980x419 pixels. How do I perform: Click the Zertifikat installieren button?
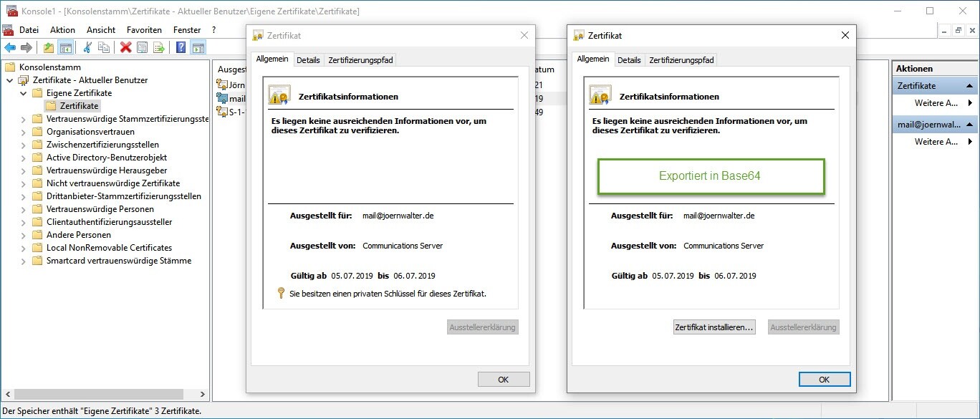tap(714, 327)
